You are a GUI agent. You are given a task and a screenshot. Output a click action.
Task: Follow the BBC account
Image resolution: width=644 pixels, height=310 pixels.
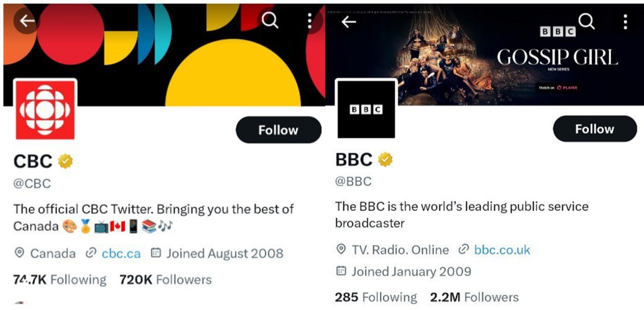tap(595, 129)
